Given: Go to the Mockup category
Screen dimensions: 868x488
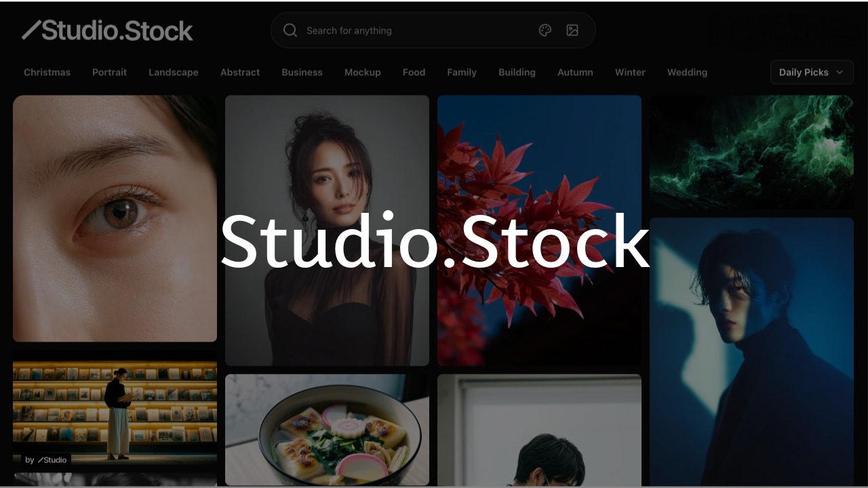Looking at the screenshot, I should (x=362, y=72).
